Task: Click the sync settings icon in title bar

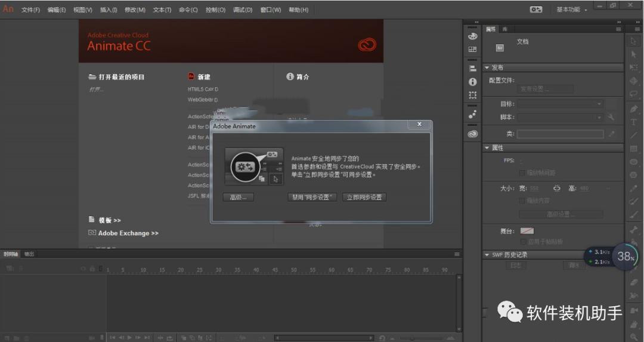Action: (x=536, y=9)
